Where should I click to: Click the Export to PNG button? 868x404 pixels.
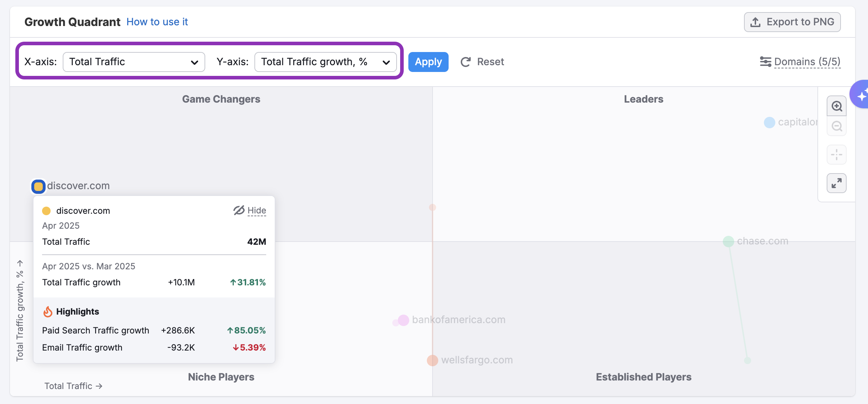(x=792, y=22)
